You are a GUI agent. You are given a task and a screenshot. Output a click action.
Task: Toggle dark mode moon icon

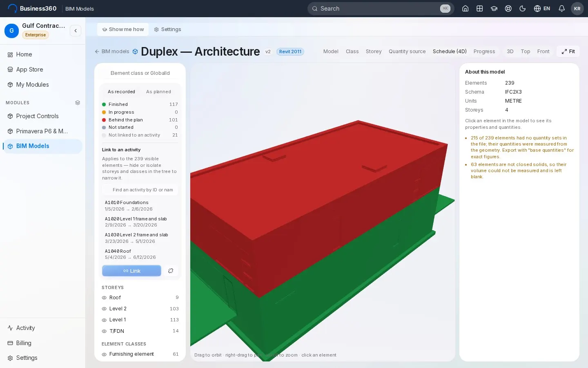click(x=522, y=9)
